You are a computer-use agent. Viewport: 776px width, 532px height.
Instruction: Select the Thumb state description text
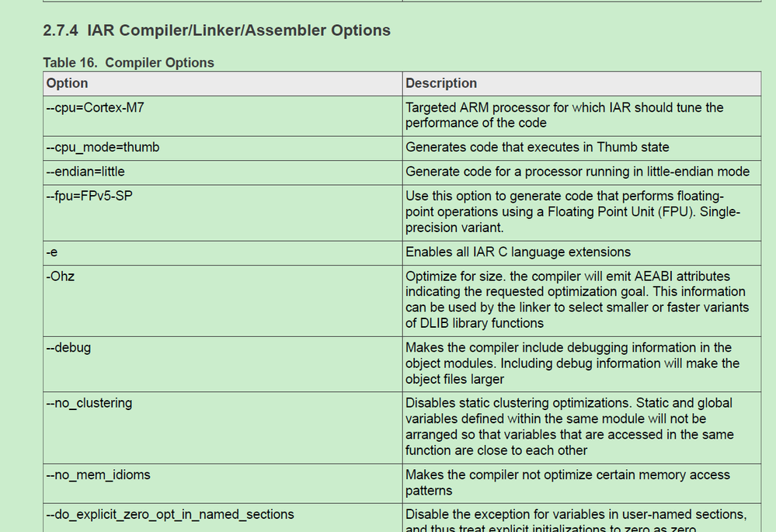(537, 147)
